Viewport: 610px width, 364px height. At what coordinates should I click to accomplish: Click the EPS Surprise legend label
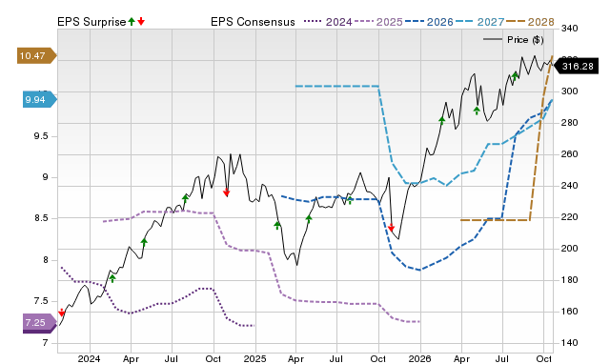[x=91, y=22]
